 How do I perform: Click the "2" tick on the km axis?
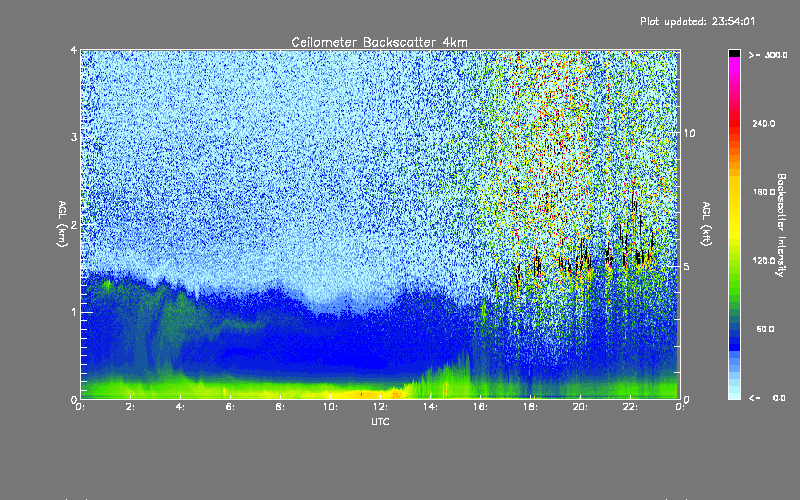coord(74,225)
